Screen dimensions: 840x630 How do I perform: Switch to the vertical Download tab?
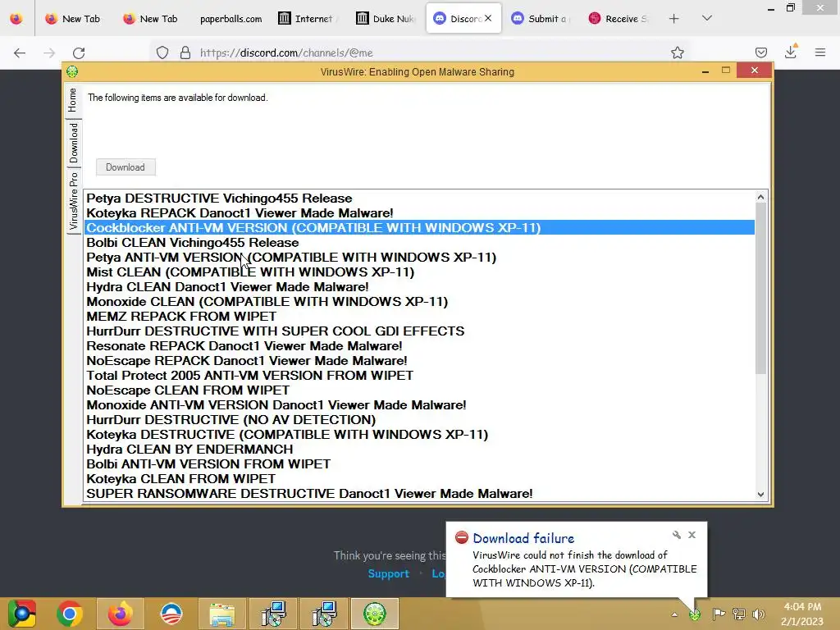click(x=73, y=143)
